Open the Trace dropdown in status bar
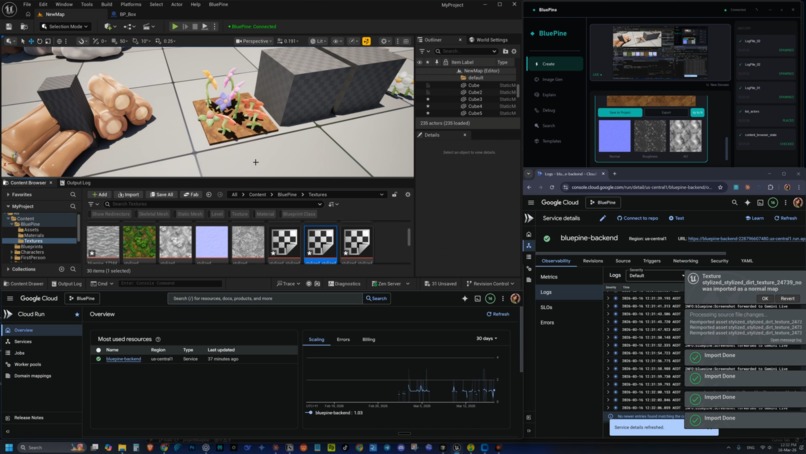 tap(288, 283)
